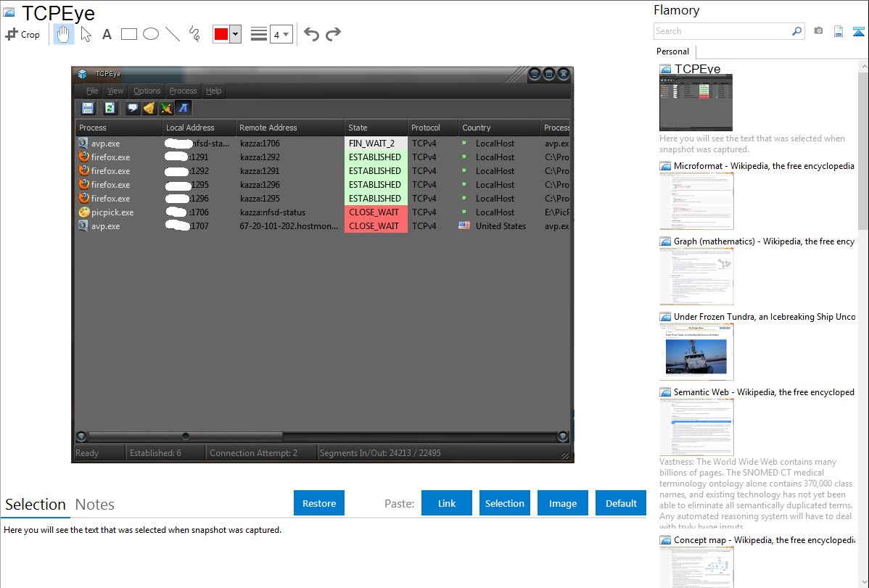Click the camera capture icon
The width and height of the screenshot is (869, 588).
[x=818, y=31]
